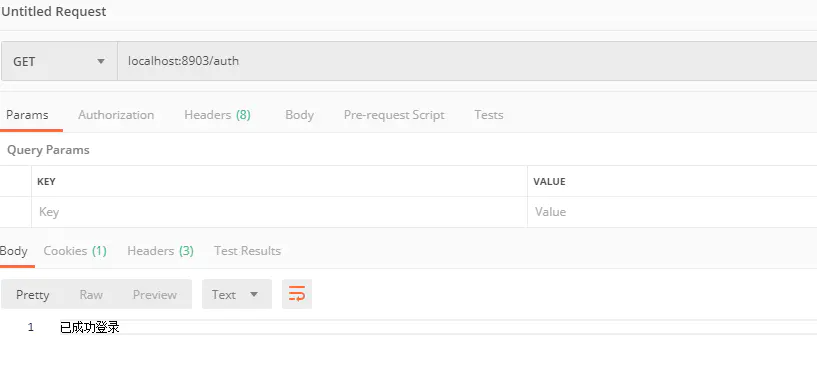The image size is (817, 382).
Task: View the response Headers (3) tab
Action: coord(160,251)
